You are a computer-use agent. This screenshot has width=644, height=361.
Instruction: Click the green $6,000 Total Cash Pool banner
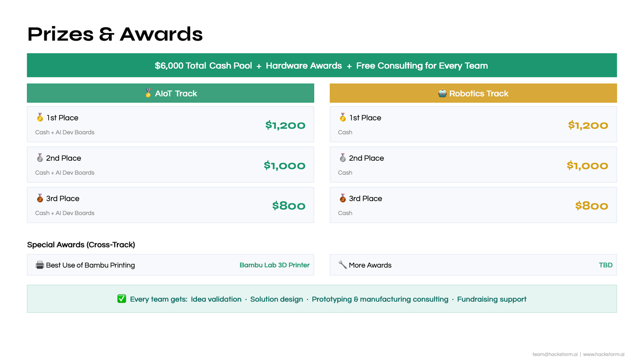(x=322, y=66)
